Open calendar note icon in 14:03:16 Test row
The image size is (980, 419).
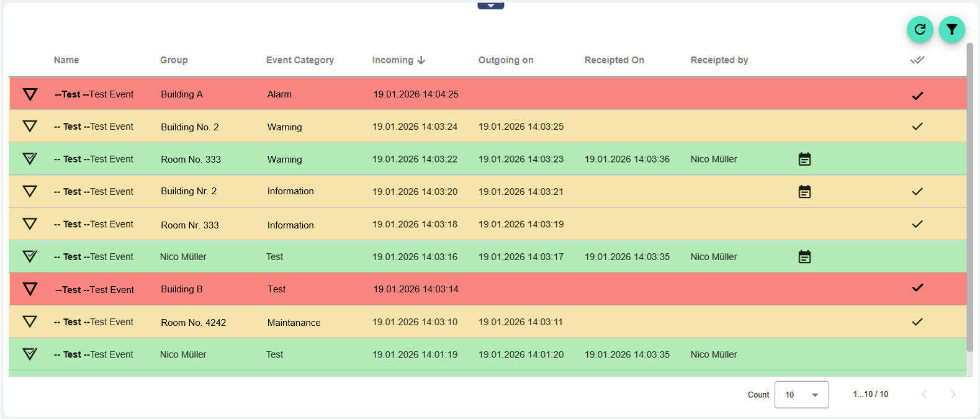click(x=804, y=257)
